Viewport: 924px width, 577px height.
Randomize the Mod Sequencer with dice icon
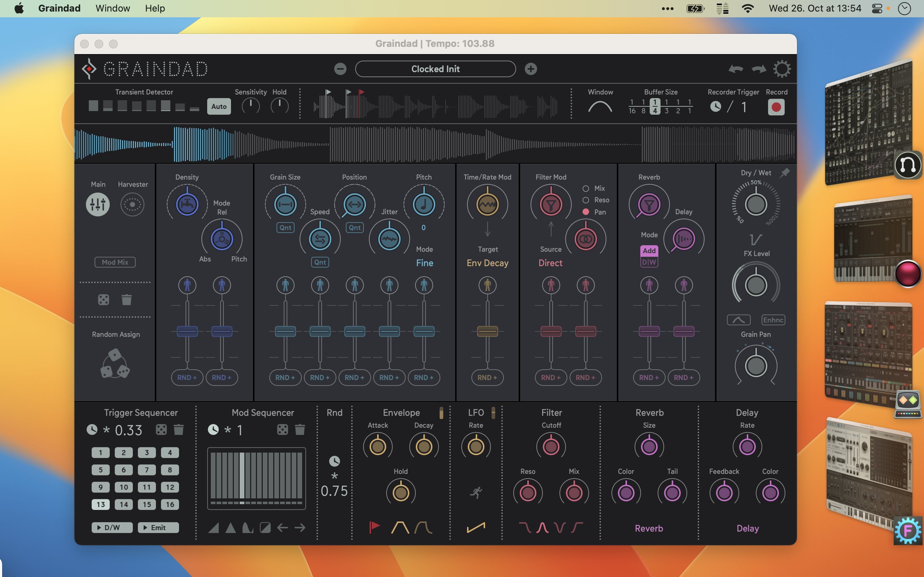[x=282, y=430]
